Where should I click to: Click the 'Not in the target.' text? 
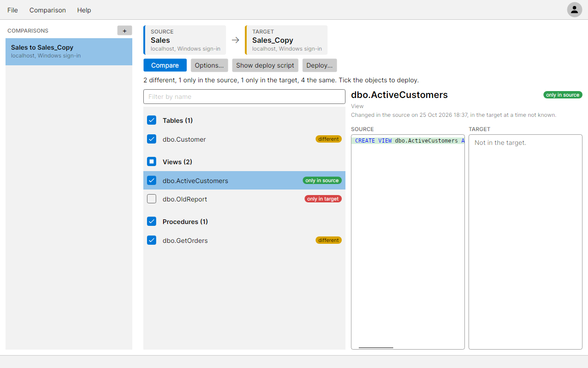coord(500,143)
